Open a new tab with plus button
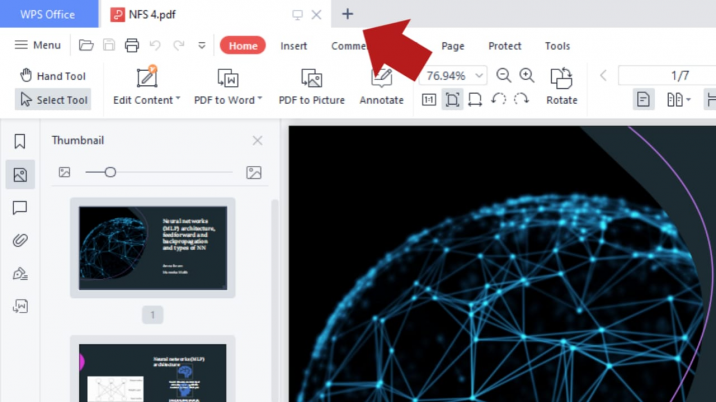This screenshot has width=716, height=402. [x=347, y=14]
